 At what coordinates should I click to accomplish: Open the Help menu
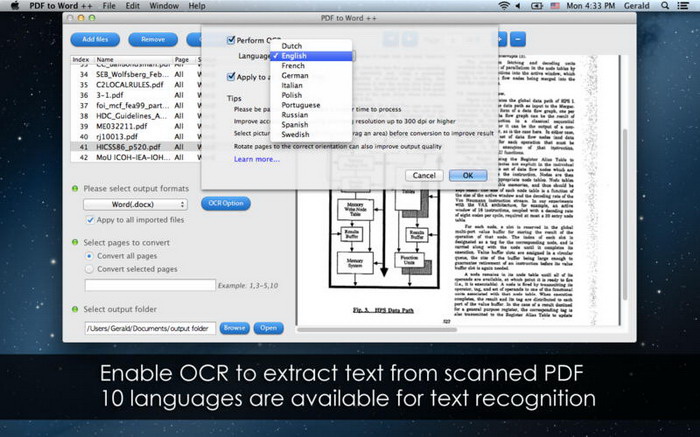tap(197, 6)
